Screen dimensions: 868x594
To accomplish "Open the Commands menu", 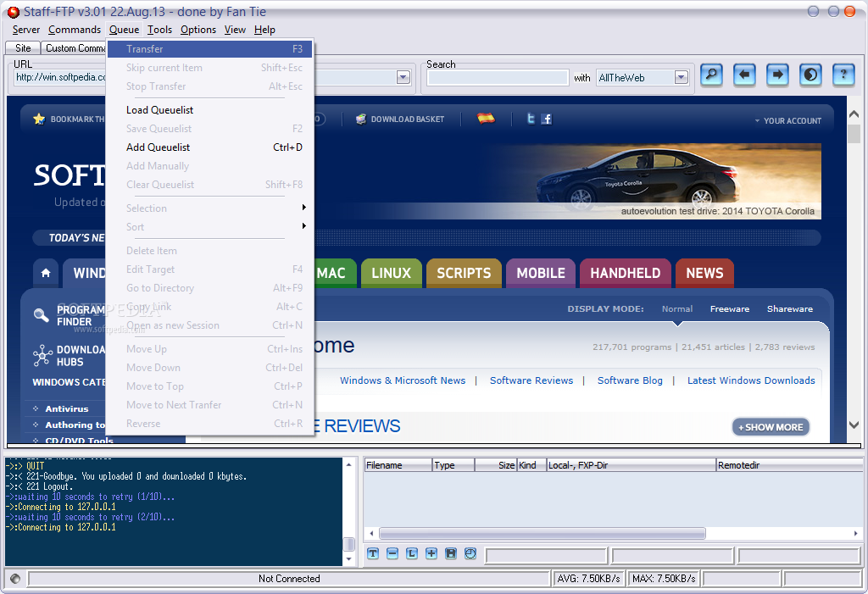I will coord(75,30).
